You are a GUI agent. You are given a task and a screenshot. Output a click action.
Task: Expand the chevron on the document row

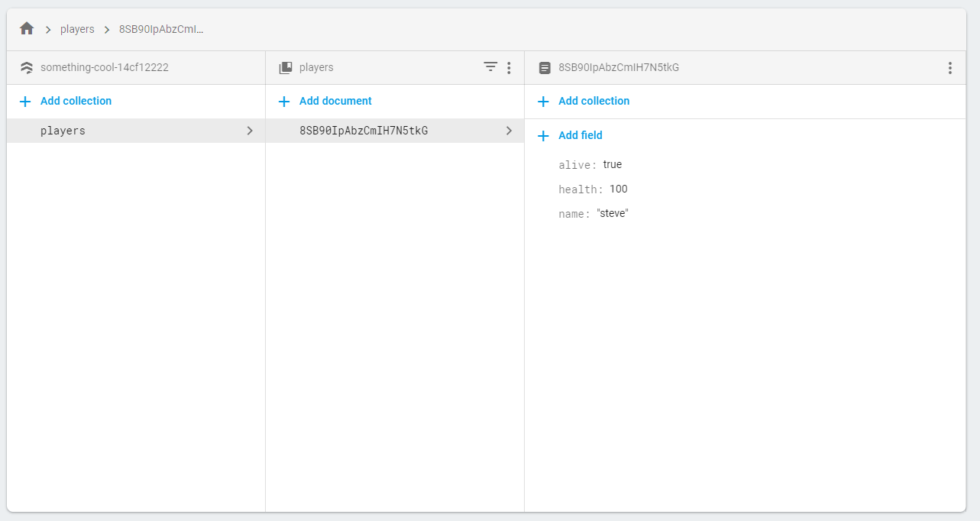(509, 131)
